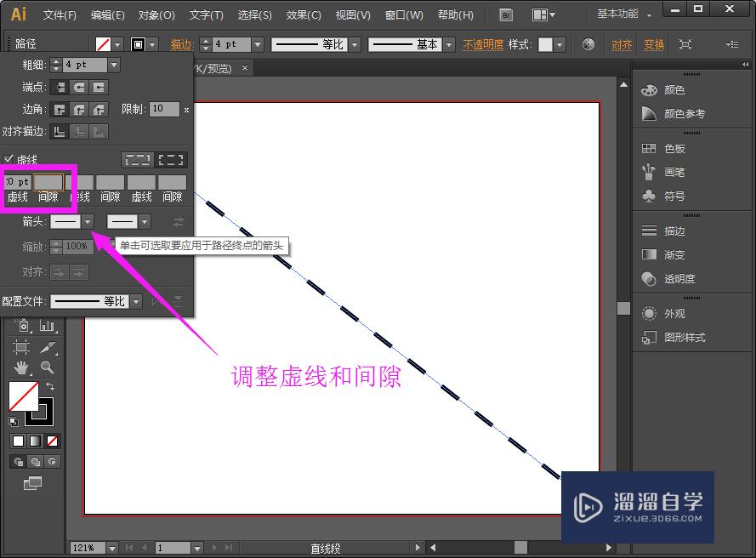Click the isolate selected object icon
This screenshot has width=756, height=558.
tap(685, 45)
